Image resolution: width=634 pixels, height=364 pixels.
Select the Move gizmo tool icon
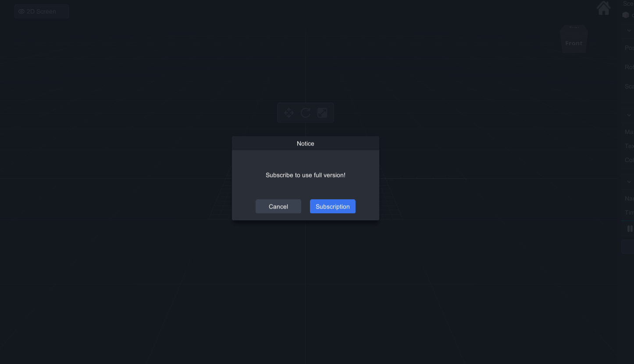pyautogui.click(x=289, y=113)
